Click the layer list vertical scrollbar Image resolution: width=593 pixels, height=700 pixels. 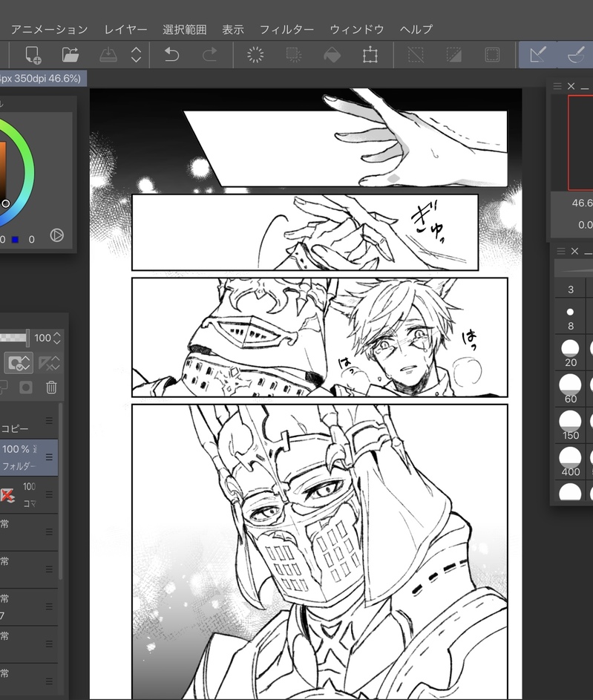tap(61, 491)
